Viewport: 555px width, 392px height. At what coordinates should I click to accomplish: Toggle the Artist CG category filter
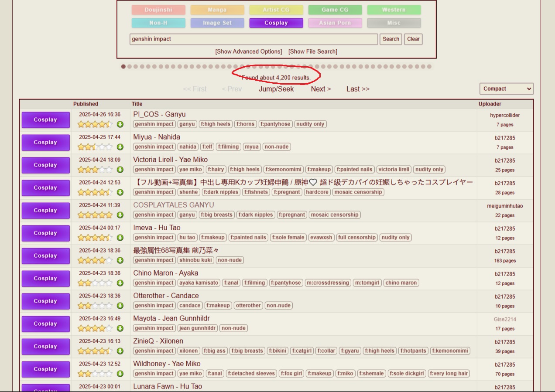tap(276, 10)
